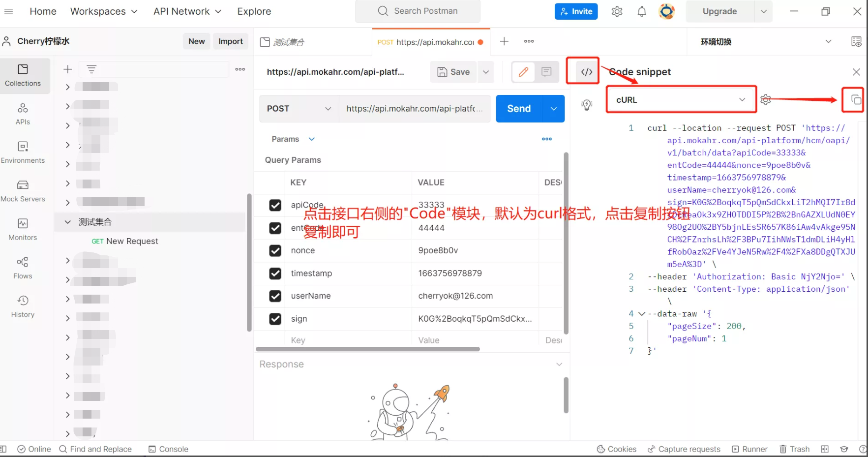This screenshot has width=868, height=457.
Task: Click the request URL input field
Action: click(x=415, y=109)
